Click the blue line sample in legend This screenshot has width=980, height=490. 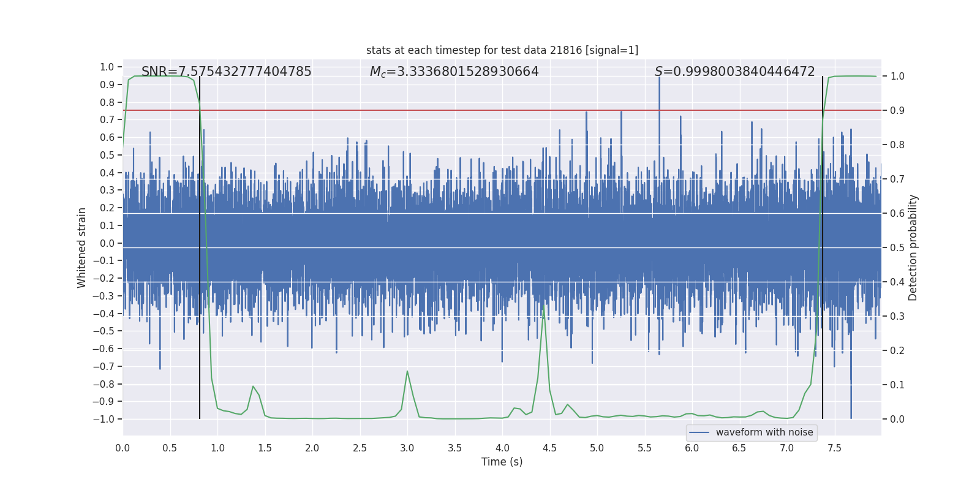click(699, 432)
